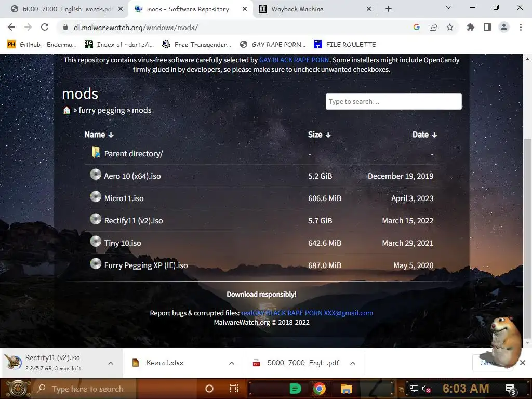Image resolution: width=532 pixels, height=399 pixels.
Task: Open Google Chrome taskbar icon
Action: pos(320,389)
